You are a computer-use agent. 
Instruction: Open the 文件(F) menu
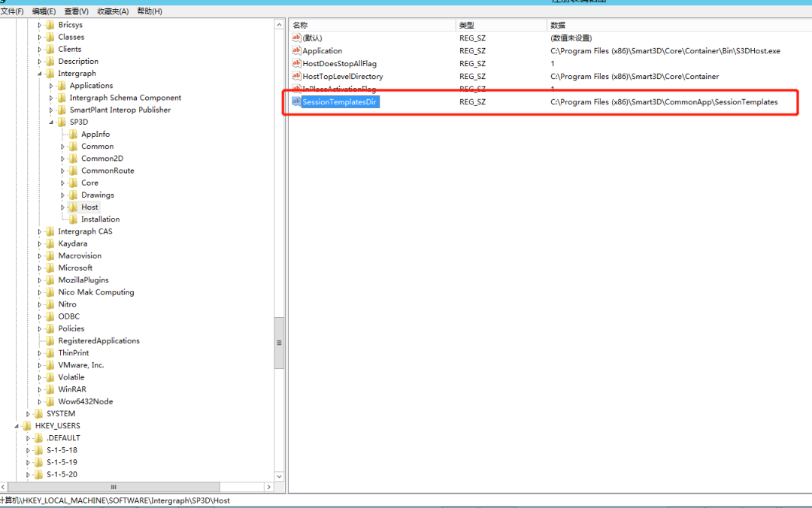(12, 11)
